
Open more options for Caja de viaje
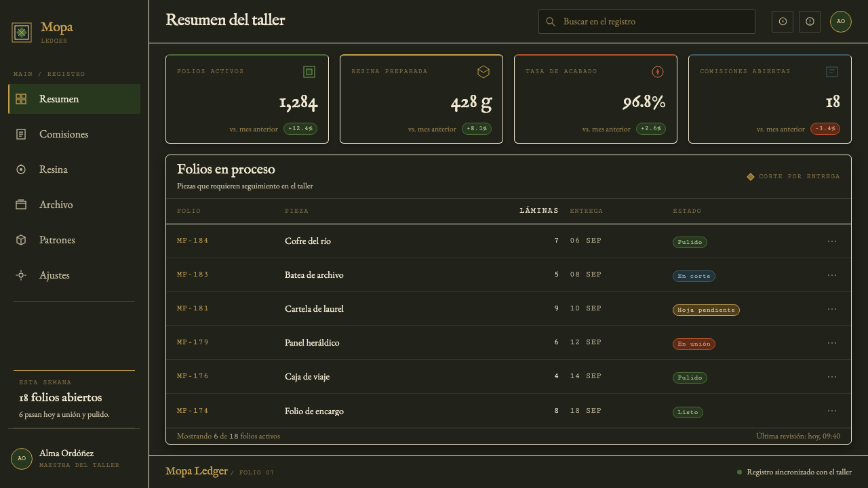click(832, 377)
